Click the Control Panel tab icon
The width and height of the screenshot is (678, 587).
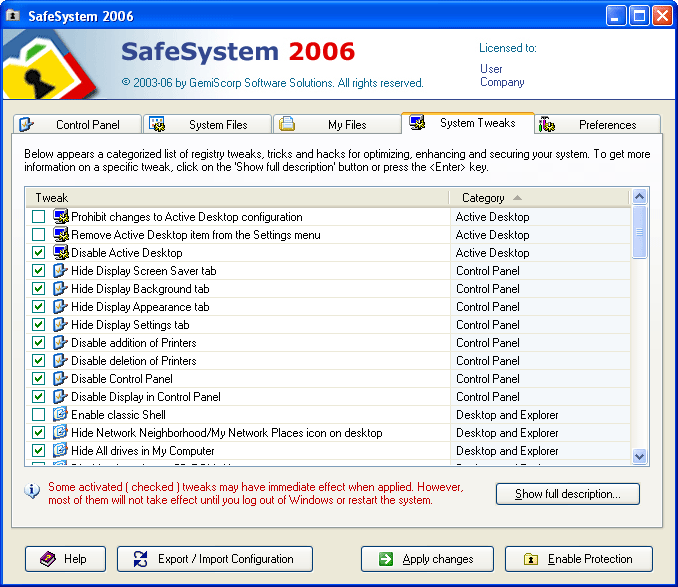pos(26,124)
